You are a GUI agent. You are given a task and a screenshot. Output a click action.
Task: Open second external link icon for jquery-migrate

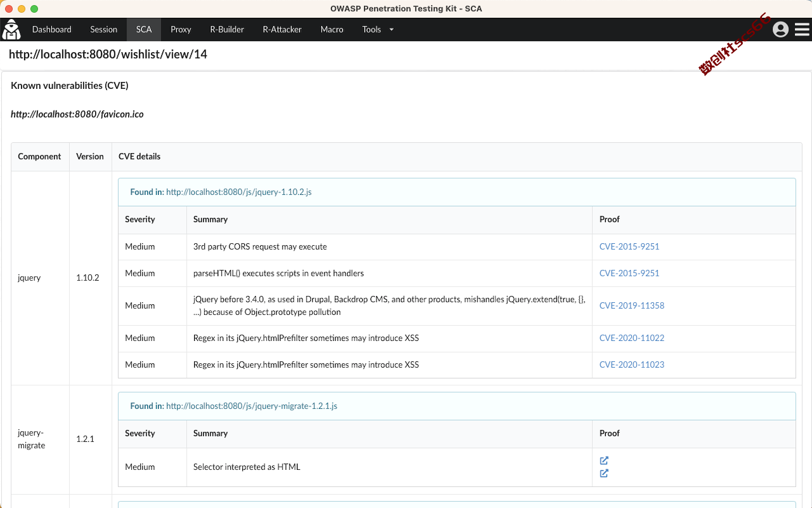coord(604,473)
